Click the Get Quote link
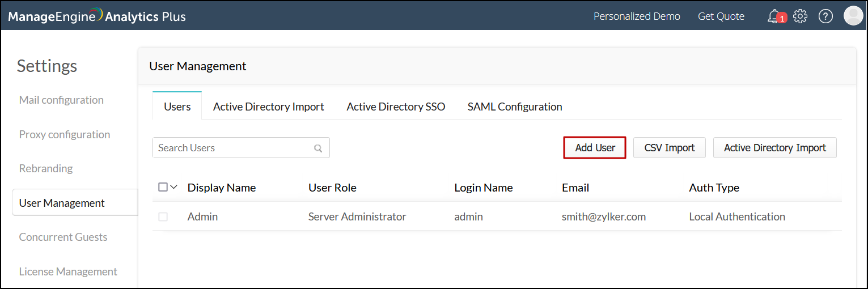Image resolution: width=868 pixels, height=289 pixels. click(x=721, y=16)
